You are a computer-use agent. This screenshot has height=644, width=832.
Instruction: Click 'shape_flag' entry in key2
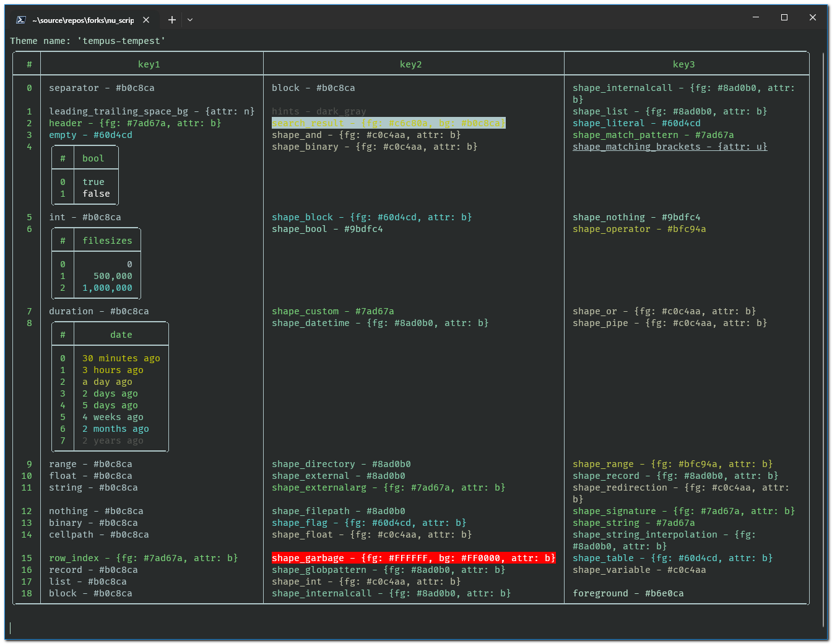coord(369,523)
